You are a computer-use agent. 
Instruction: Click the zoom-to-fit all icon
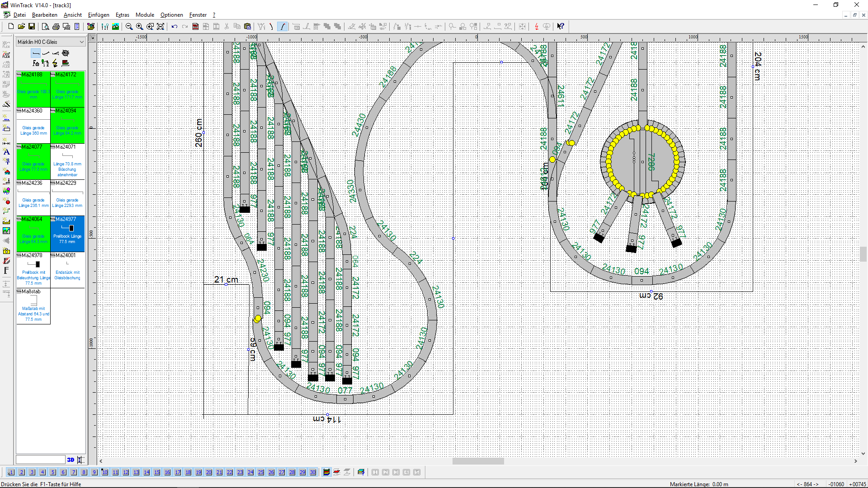click(160, 27)
